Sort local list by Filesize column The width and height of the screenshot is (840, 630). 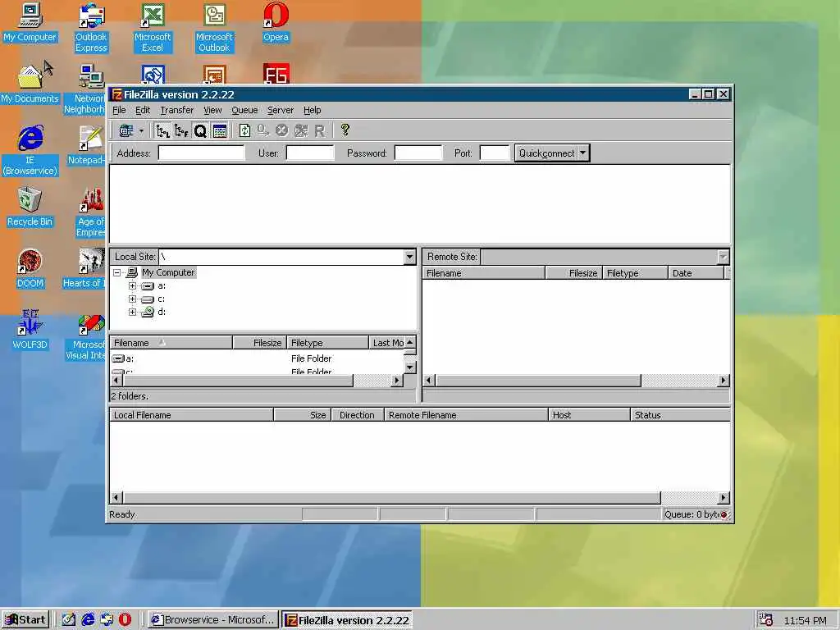pos(260,343)
